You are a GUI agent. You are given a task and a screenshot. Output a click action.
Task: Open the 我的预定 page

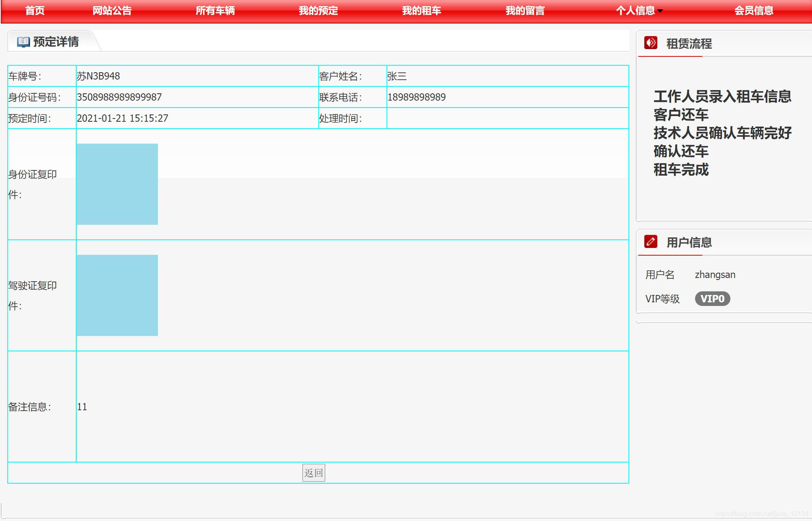318,11
